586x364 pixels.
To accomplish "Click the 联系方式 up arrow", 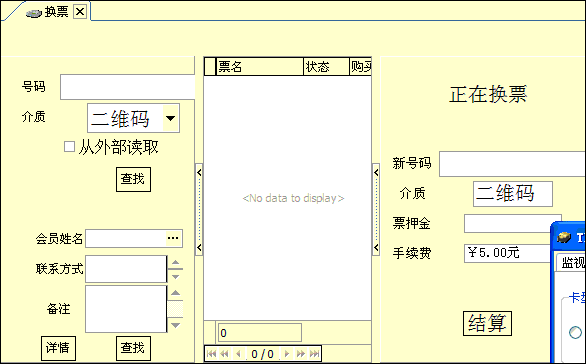I will point(175,262).
